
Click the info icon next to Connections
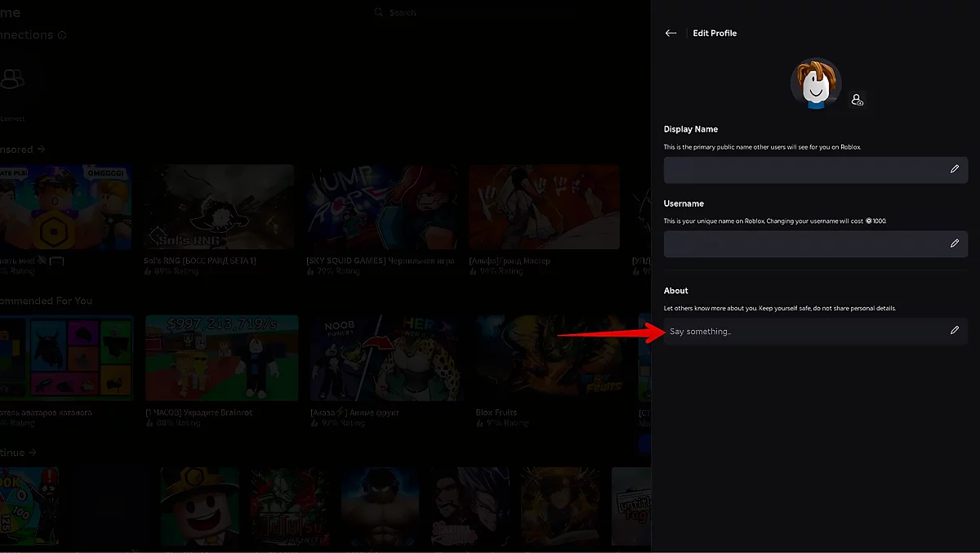point(63,35)
